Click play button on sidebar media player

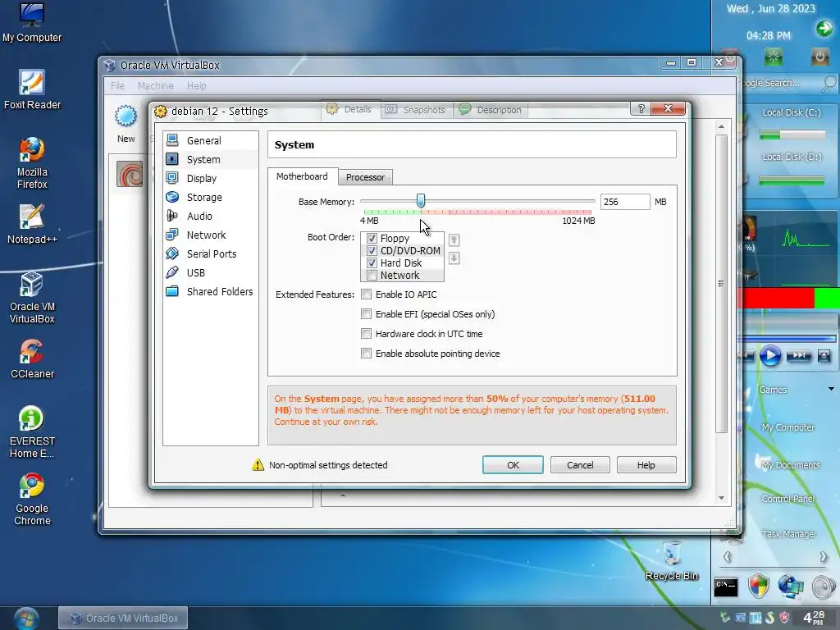769,355
